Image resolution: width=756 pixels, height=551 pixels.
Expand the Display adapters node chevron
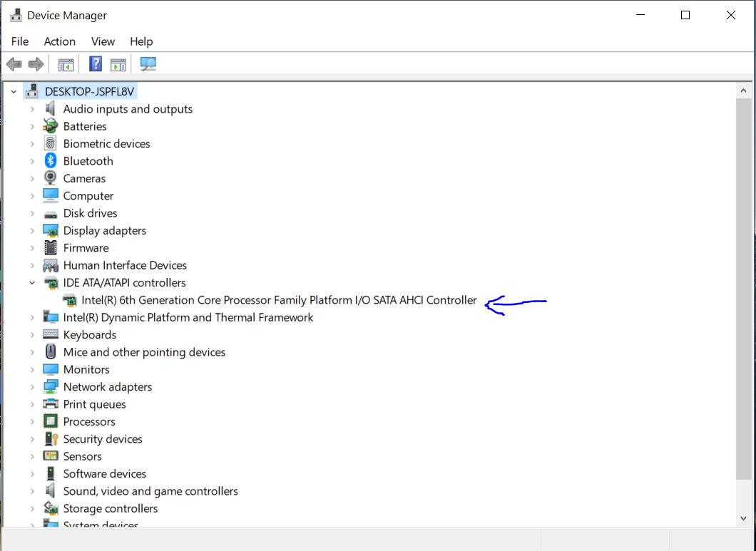click(x=32, y=231)
